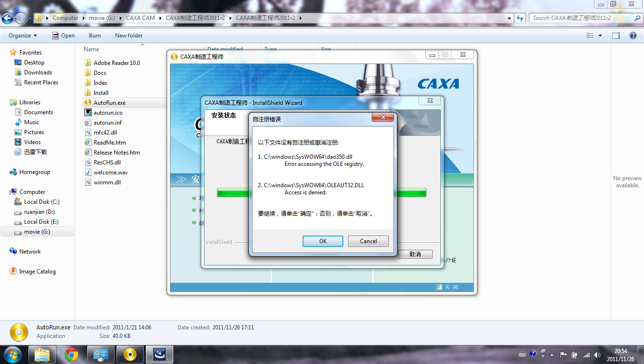Click Open in the Explorer toolbar
This screenshot has width=644, height=364.
pyautogui.click(x=63, y=36)
